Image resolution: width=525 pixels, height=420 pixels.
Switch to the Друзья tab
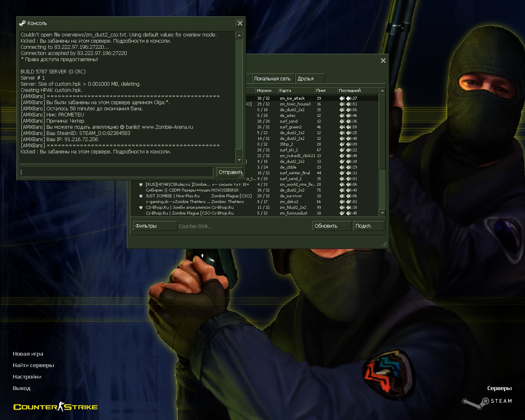coord(310,78)
